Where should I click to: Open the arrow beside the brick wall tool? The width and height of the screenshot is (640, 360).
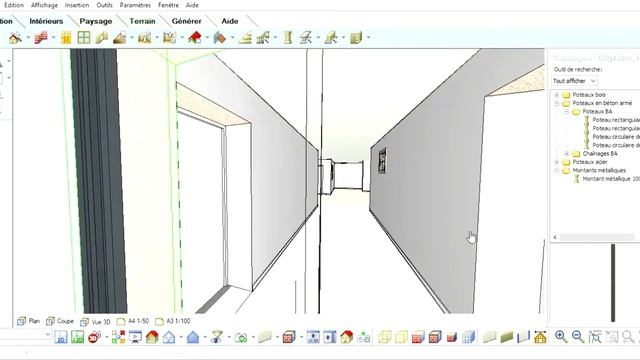click(x=53, y=38)
